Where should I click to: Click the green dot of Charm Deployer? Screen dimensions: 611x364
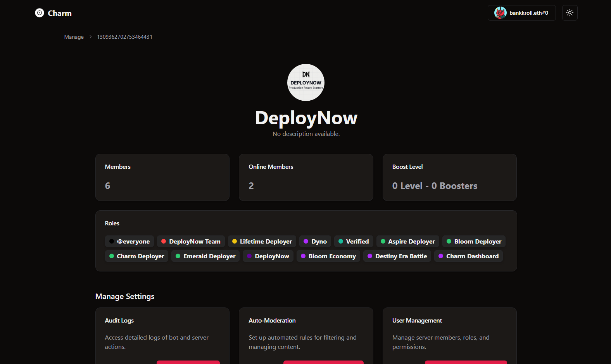tap(112, 256)
